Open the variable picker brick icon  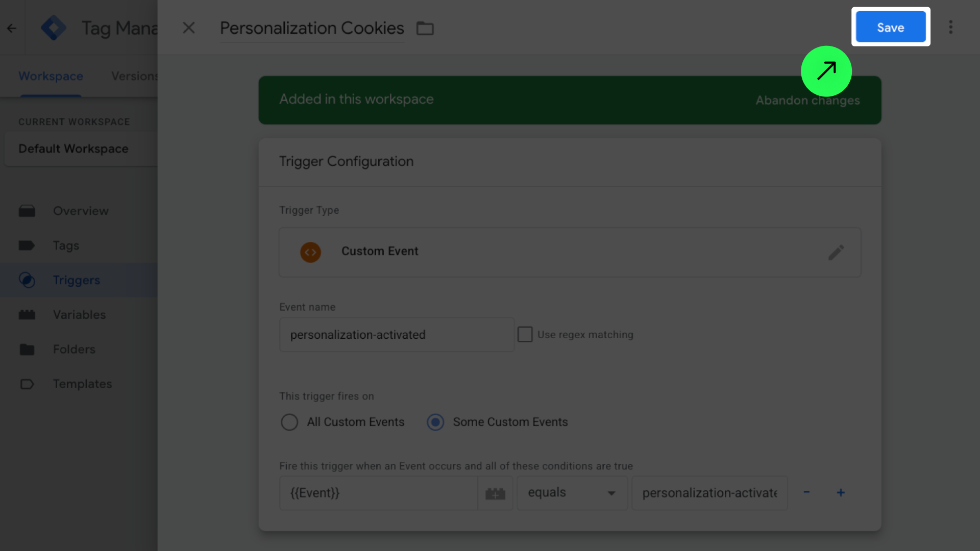[495, 493]
